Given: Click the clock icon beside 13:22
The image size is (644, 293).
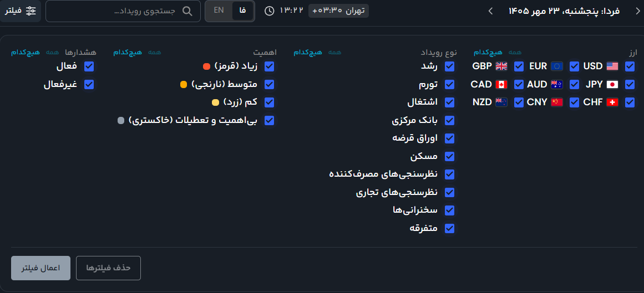Looking at the screenshot, I should 270,11.
